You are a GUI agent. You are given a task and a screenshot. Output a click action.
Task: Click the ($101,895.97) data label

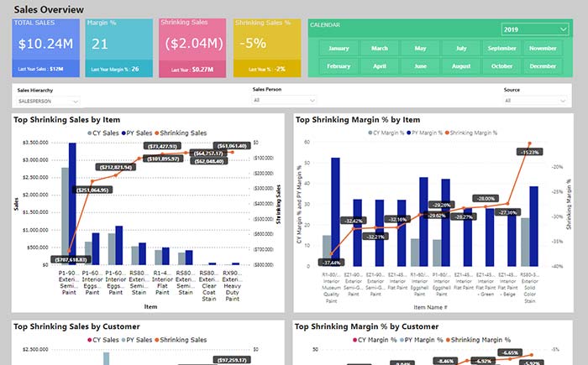click(163, 159)
